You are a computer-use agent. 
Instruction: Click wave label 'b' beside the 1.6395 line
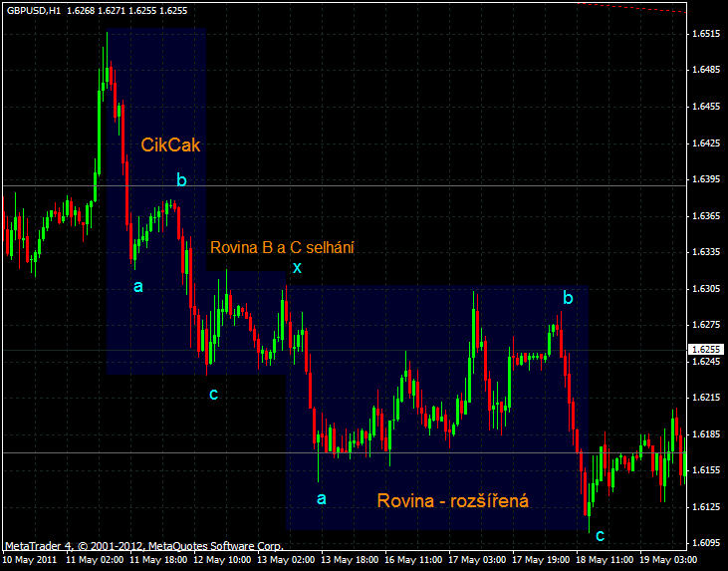pos(181,179)
